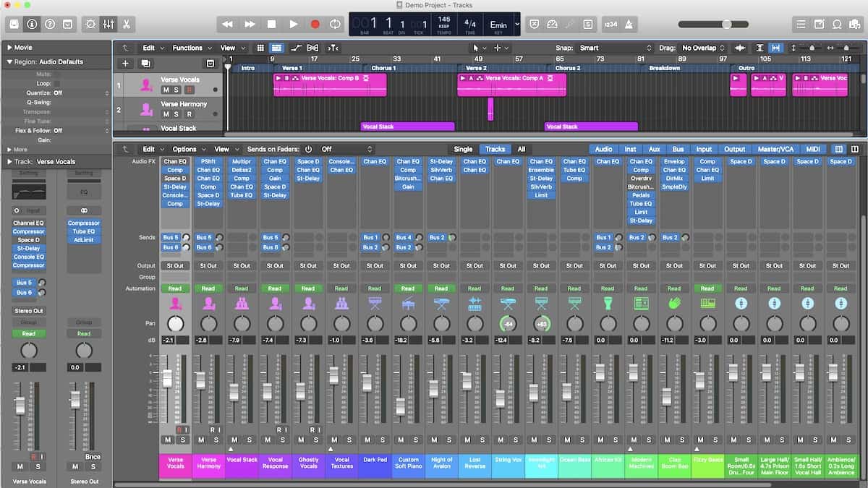868x488 pixels.
Task: Toggle waveform zoom button
Action: click(x=740, y=48)
